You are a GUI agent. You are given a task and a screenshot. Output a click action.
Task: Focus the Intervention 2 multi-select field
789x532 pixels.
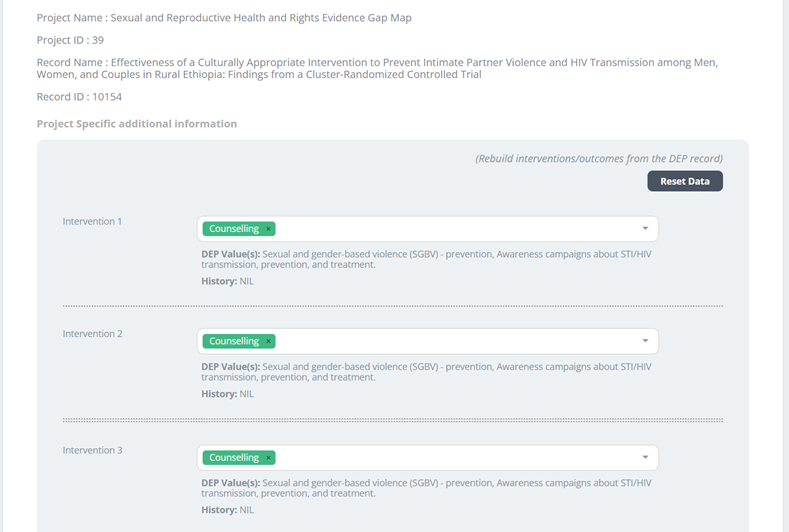coord(450,341)
